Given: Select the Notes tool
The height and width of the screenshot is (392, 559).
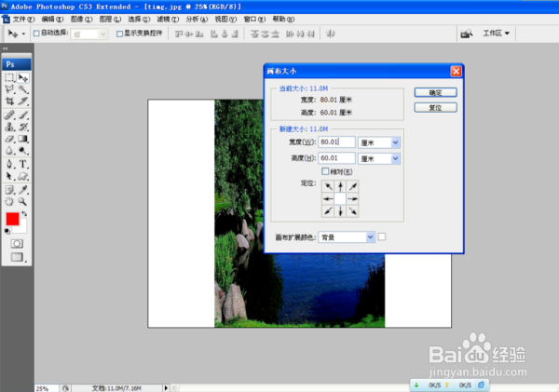Looking at the screenshot, I should point(9,190).
